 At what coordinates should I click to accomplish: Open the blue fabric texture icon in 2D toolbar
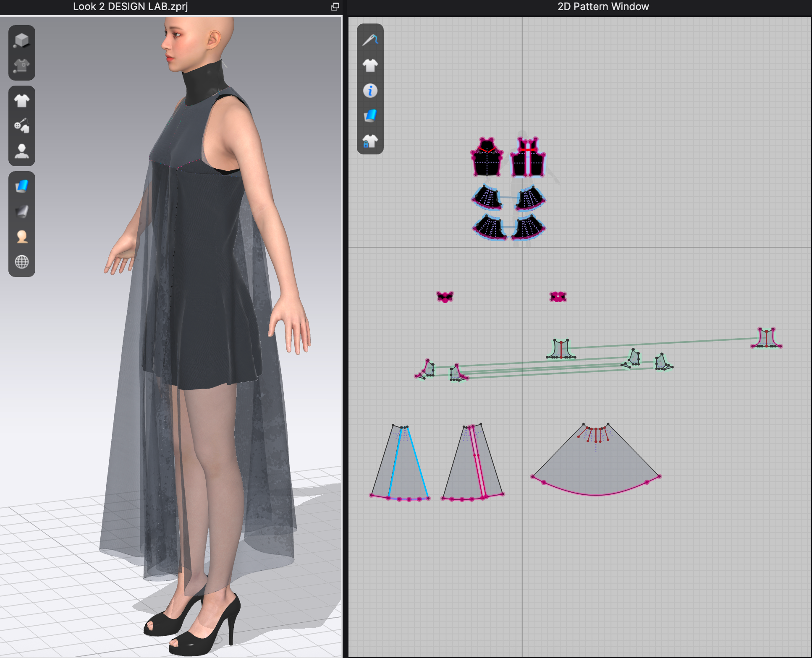point(370,116)
